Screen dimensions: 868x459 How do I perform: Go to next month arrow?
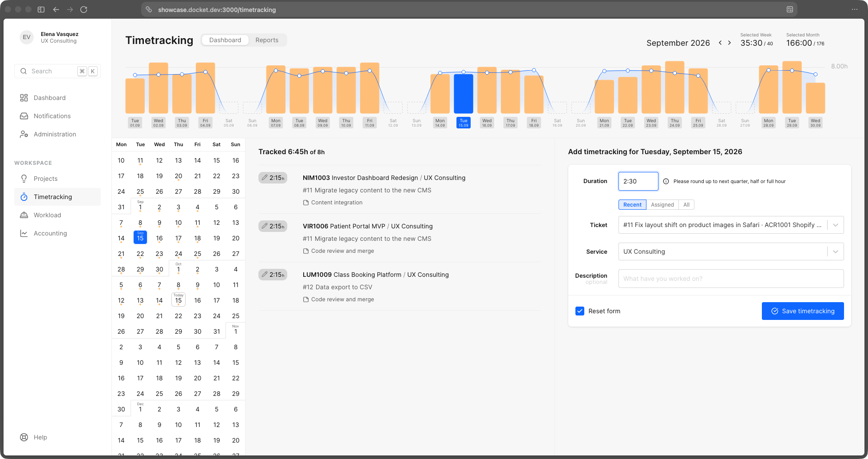pyautogui.click(x=729, y=43)
